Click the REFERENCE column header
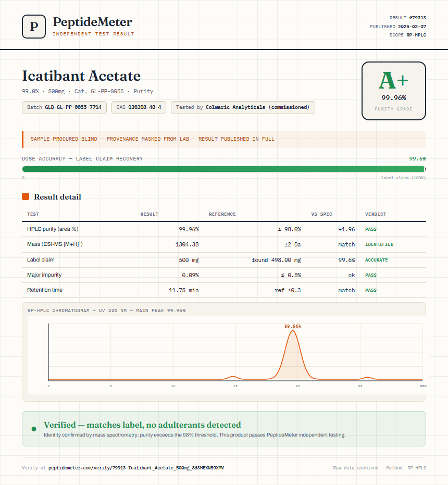The image size is (448, 485). pos(222,214)
